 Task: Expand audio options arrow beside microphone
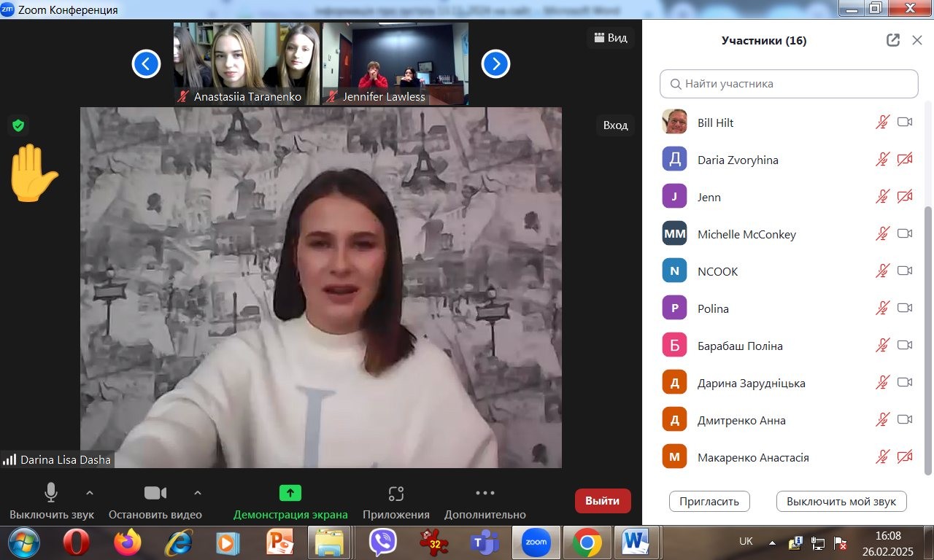pyautogui.click(x=90, y=492)
